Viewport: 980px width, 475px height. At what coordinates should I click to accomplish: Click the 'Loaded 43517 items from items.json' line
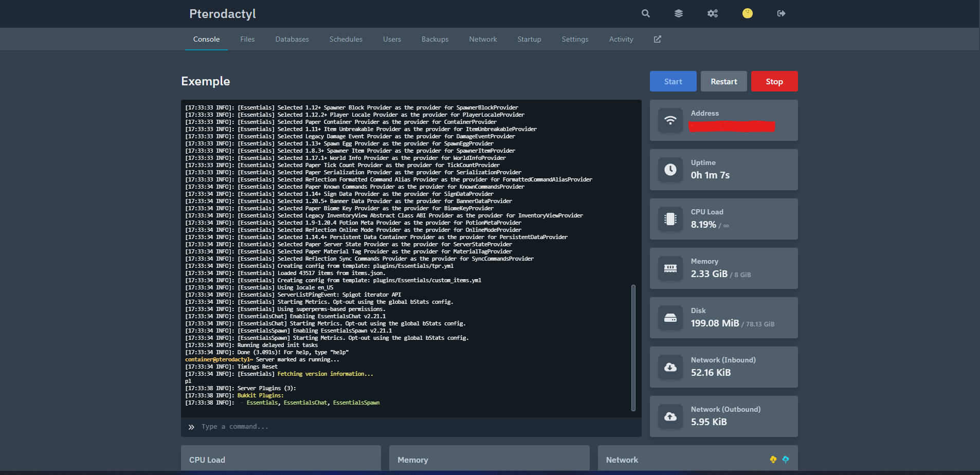point(285,273)
